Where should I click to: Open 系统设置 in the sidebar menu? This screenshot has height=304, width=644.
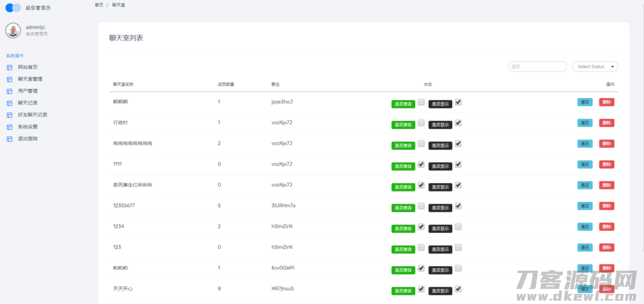click(28, 127)
